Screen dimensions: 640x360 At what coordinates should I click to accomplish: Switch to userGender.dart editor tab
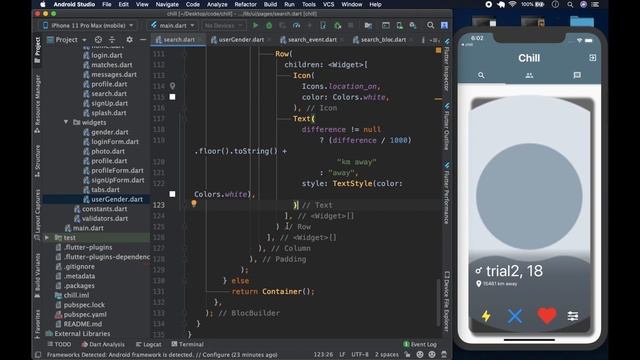241,40
